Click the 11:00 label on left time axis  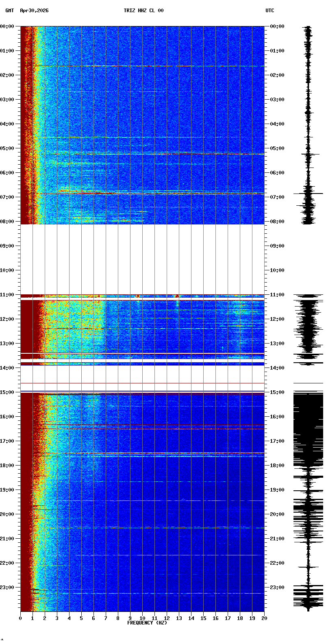(x=7, y=295)
